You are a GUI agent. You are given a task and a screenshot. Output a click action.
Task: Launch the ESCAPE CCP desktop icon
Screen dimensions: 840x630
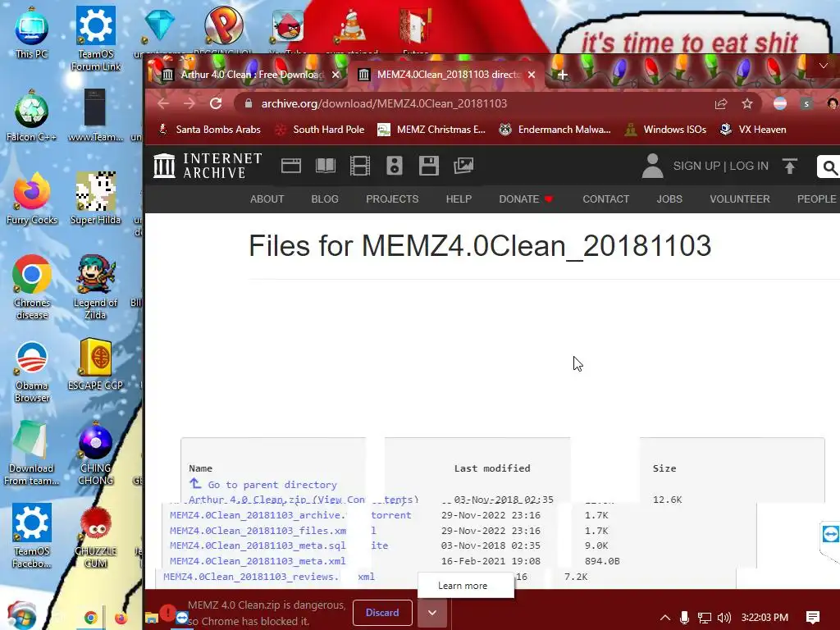95,364
